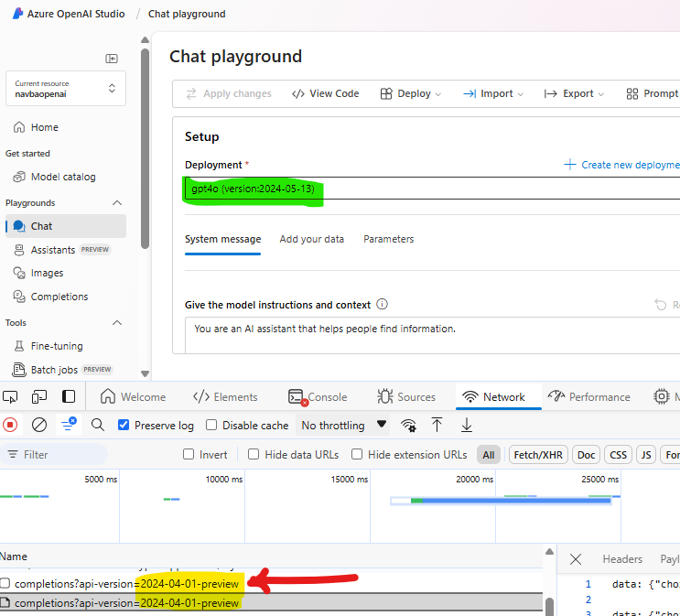Stop recording network log

[10, 425]
